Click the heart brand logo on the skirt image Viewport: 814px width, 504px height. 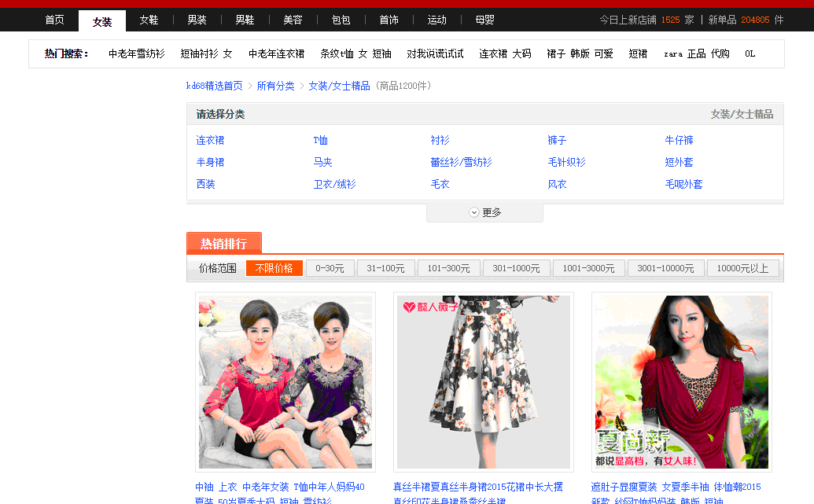(x=410, y=307)
